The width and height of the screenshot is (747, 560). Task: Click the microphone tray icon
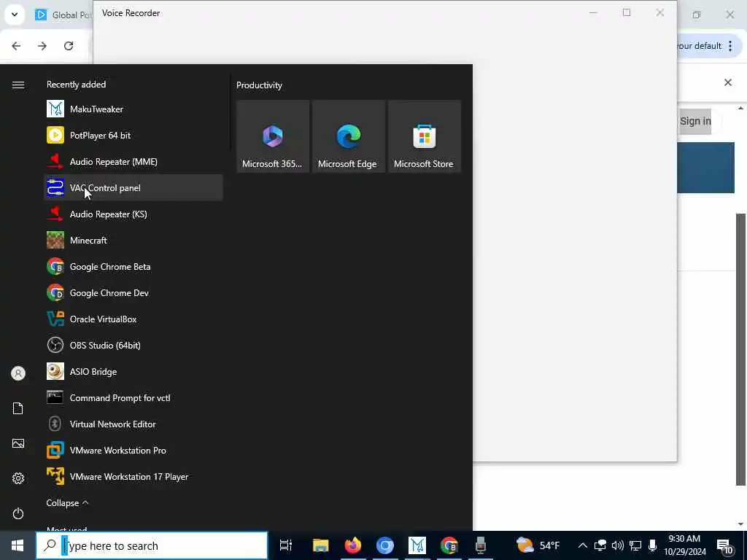click(x=653, y=545)
